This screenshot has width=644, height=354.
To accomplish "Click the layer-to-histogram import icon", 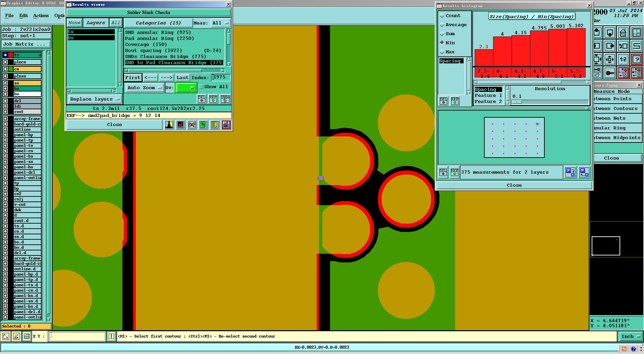I will [x=584, y=172].
